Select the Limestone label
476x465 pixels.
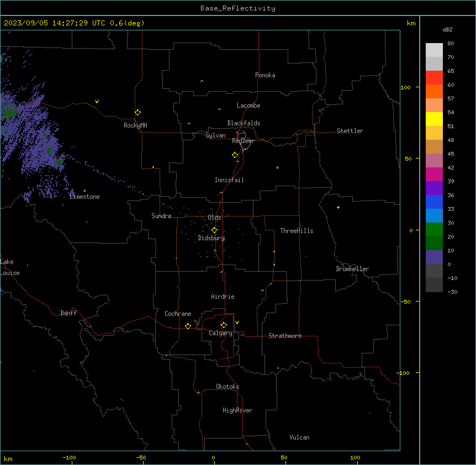pyautogui.click(x=84, y=197)
